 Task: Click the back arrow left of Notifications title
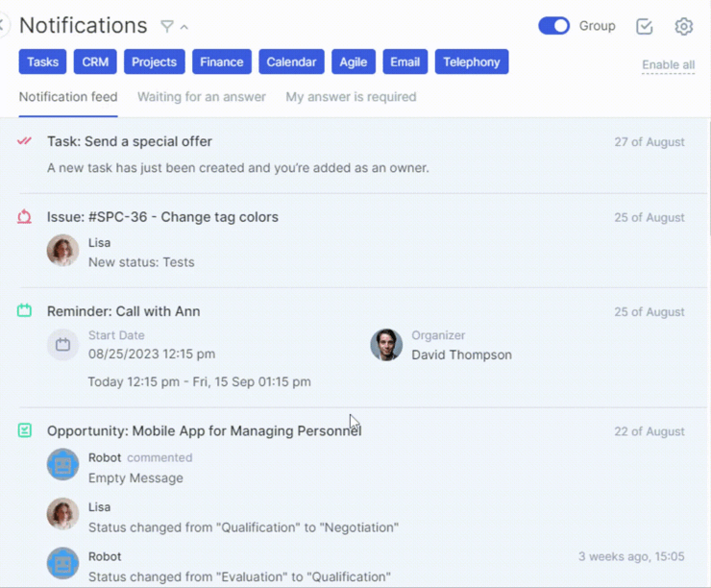[x=4, y=24]
